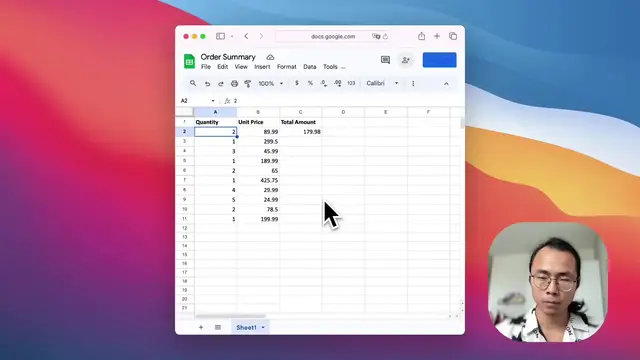
Task: Click the translate icon in address bar
Action: pos(376,36)
